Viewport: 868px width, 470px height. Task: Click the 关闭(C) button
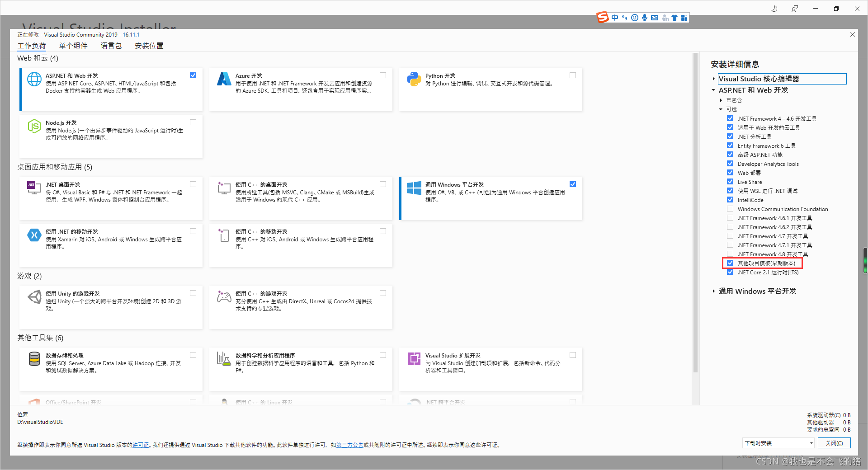(x=834, y=443)
